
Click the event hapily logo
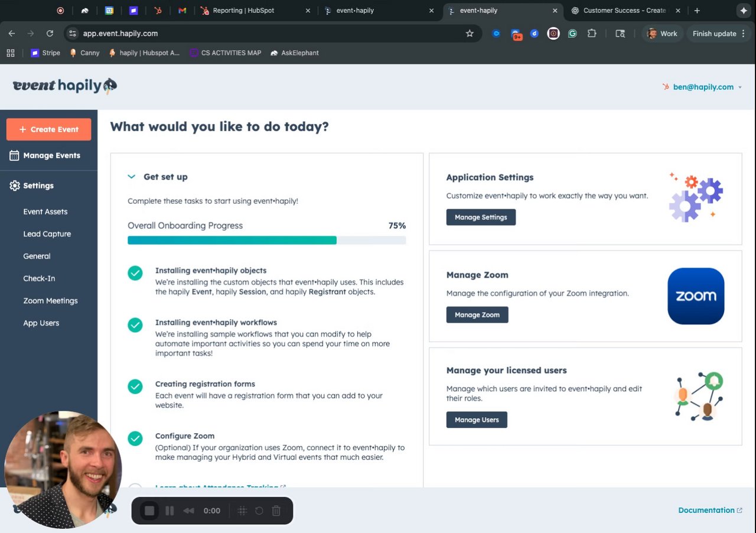[x=65, y=86]
